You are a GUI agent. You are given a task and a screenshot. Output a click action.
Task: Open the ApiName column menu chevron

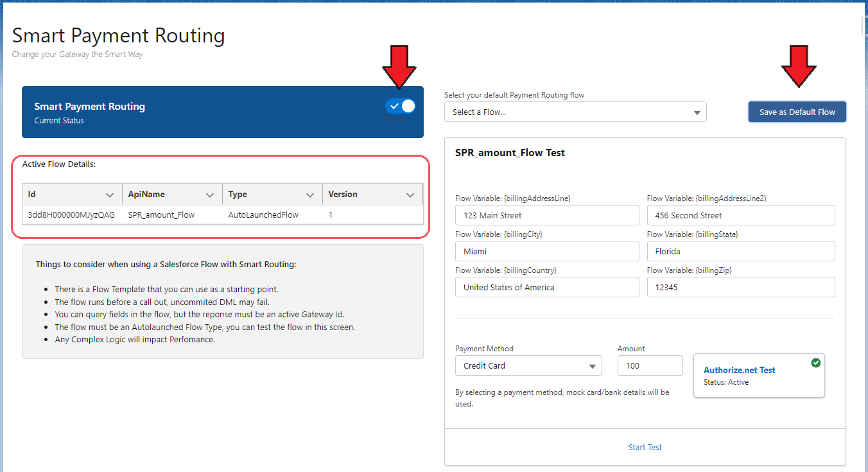210,195
